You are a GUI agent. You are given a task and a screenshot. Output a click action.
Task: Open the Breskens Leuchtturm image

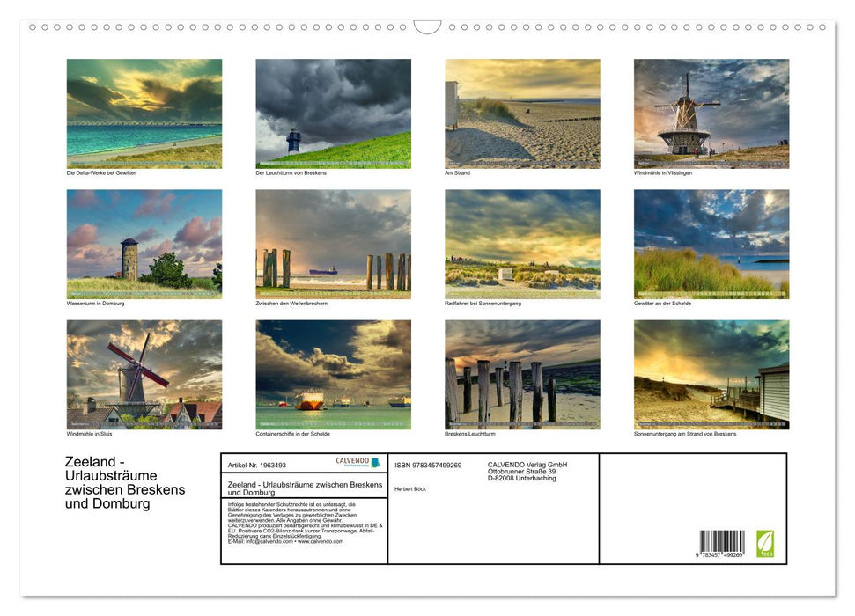(x=522, y=373)
